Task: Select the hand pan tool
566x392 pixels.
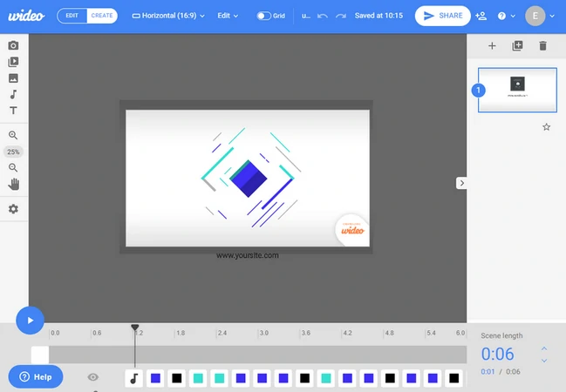Action: pos(13,185)
